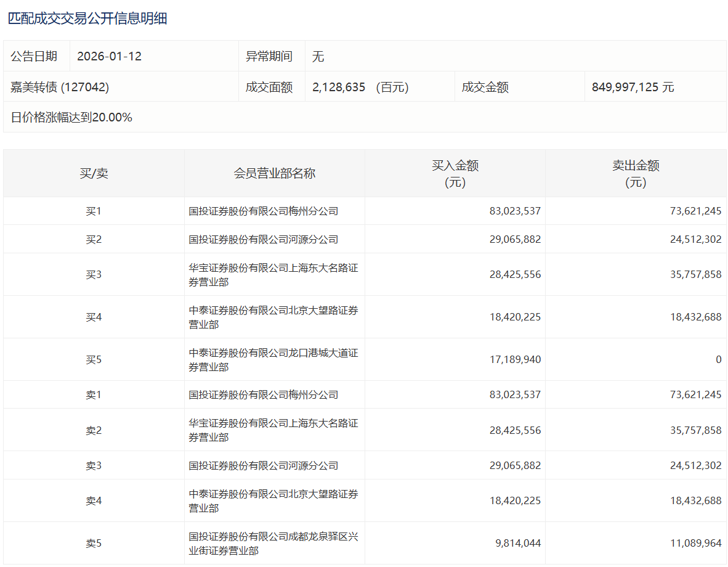Screen dimensions: 728x567
Task: Click the 会员营业部名称 column header
Action: [274, 173]
